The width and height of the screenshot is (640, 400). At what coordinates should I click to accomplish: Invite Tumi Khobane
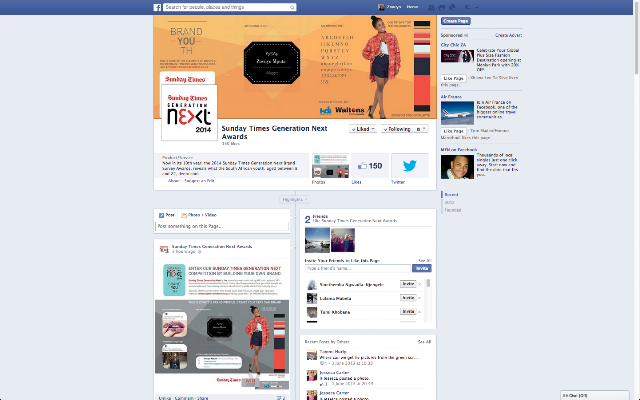tap(408, 312)
